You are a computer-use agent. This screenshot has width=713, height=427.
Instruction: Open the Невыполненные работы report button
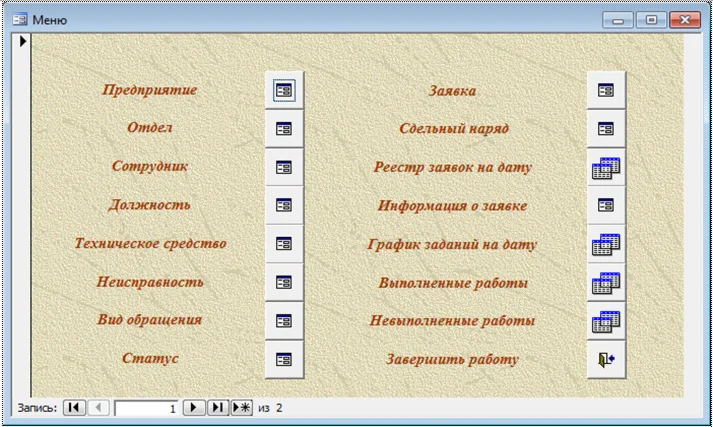pos(606,321)
